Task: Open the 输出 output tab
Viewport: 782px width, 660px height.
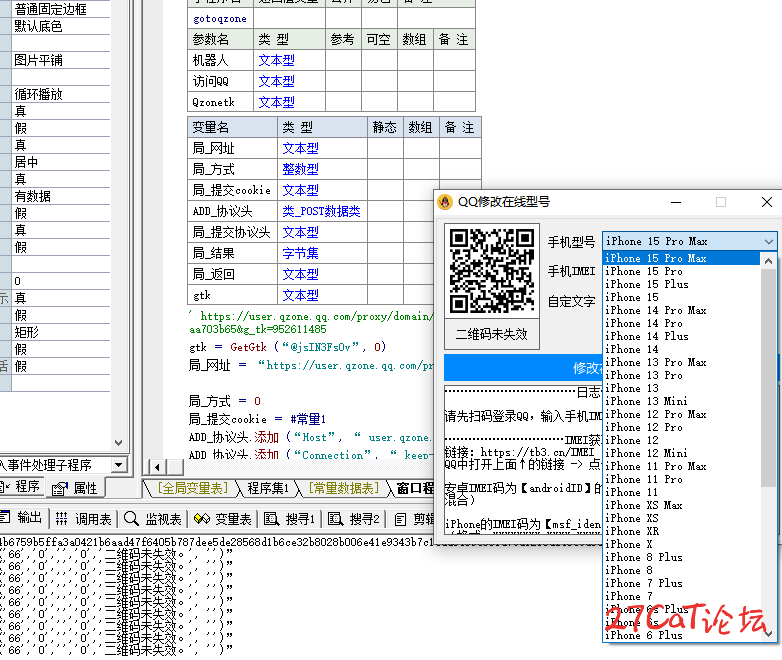Action: coord(22,519)
